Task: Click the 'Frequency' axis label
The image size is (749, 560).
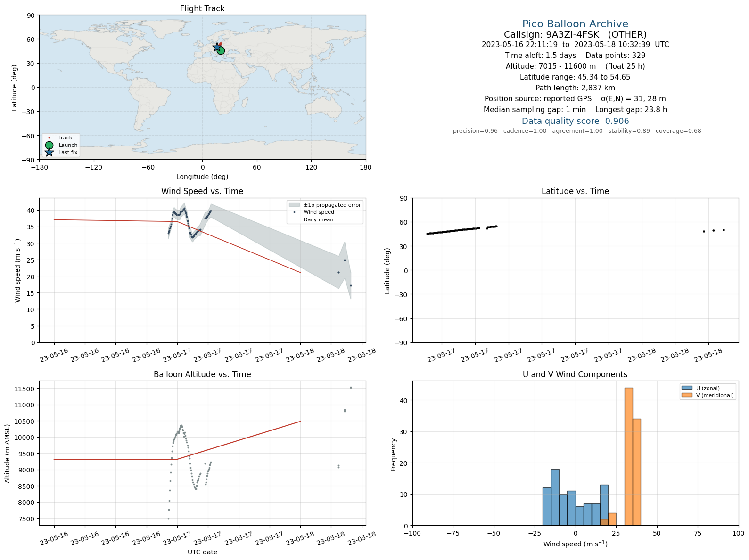Action: pos(394,454)
